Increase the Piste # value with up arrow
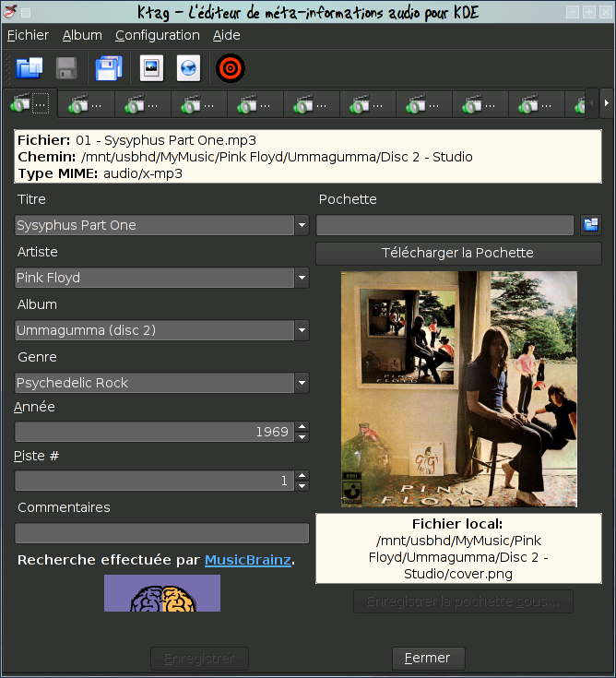616x678 pixels. coord(302,475)
